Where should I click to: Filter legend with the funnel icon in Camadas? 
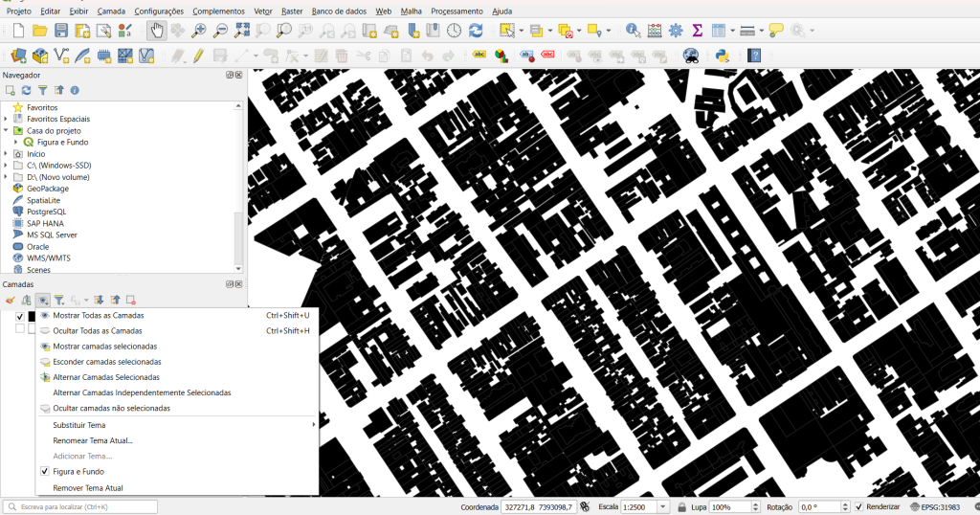click(58, 300)
